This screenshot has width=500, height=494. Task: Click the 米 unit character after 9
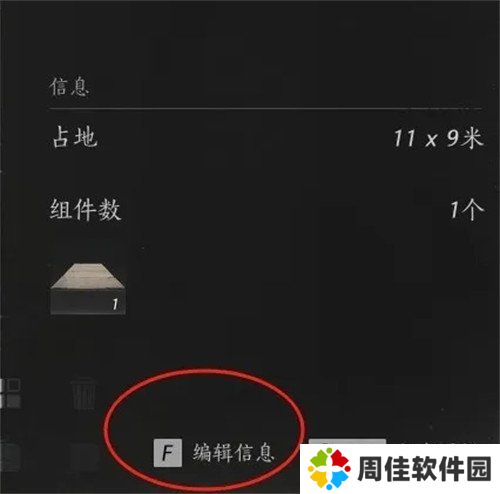coord(472,138)
